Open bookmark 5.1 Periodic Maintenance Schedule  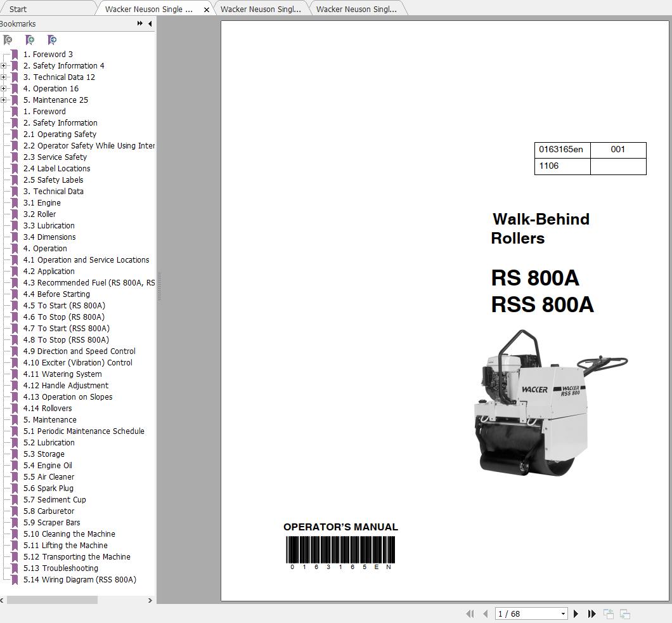(x=84, y=431)
